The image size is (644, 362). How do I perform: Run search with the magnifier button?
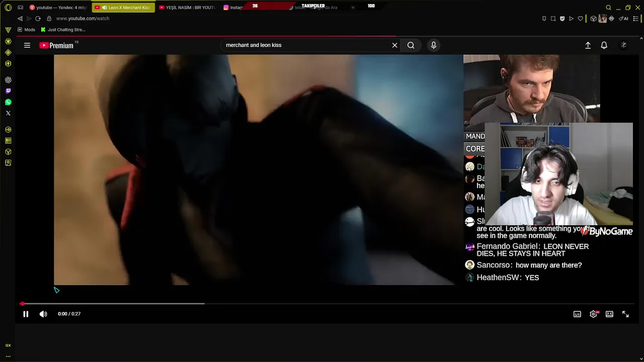411,45
